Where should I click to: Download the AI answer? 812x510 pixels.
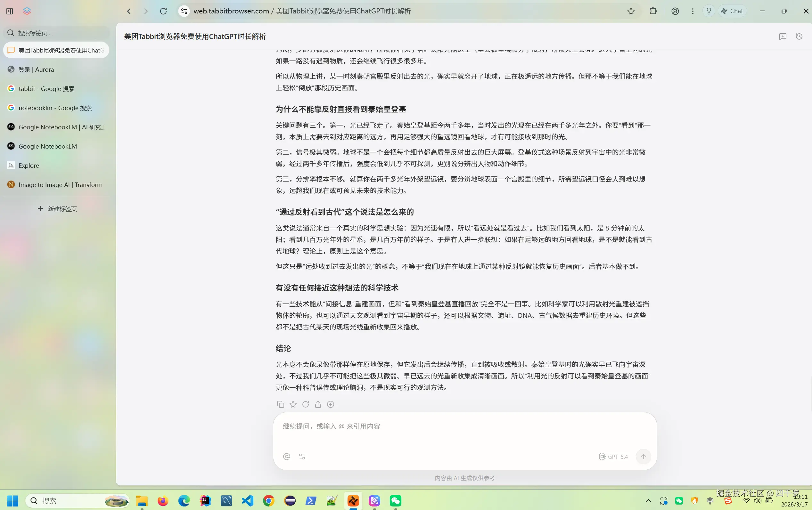pyautogui.click(x=331, y=404)
